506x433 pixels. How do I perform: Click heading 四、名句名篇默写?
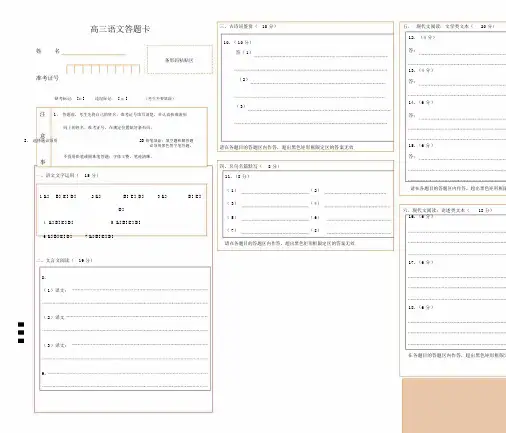pyautogui.click(x=249, y=166)
